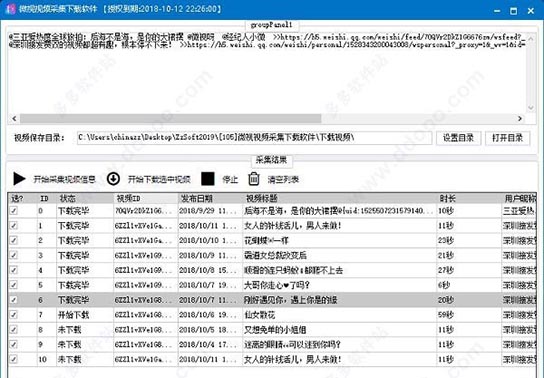Select row titled 后海不是海，是你的大猪摆
Image resolution: width=544 pixels, height=378 pixels.
coord(272,211)
